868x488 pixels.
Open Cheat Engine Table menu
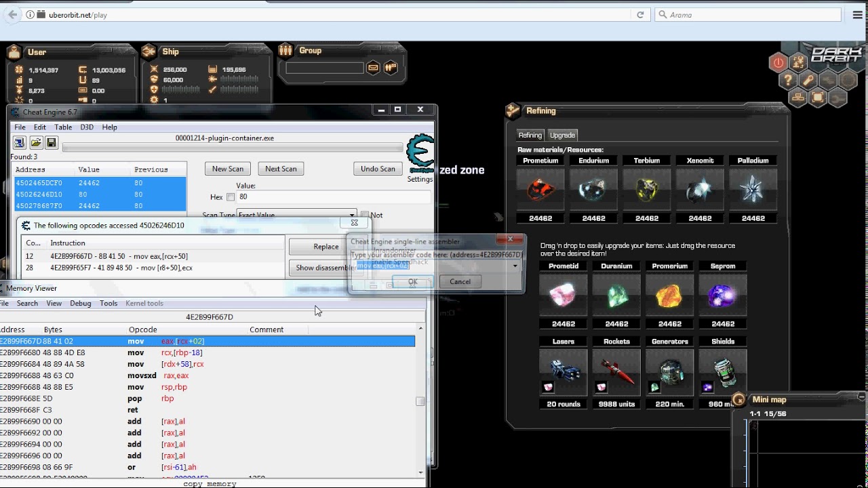click(63, 127)
